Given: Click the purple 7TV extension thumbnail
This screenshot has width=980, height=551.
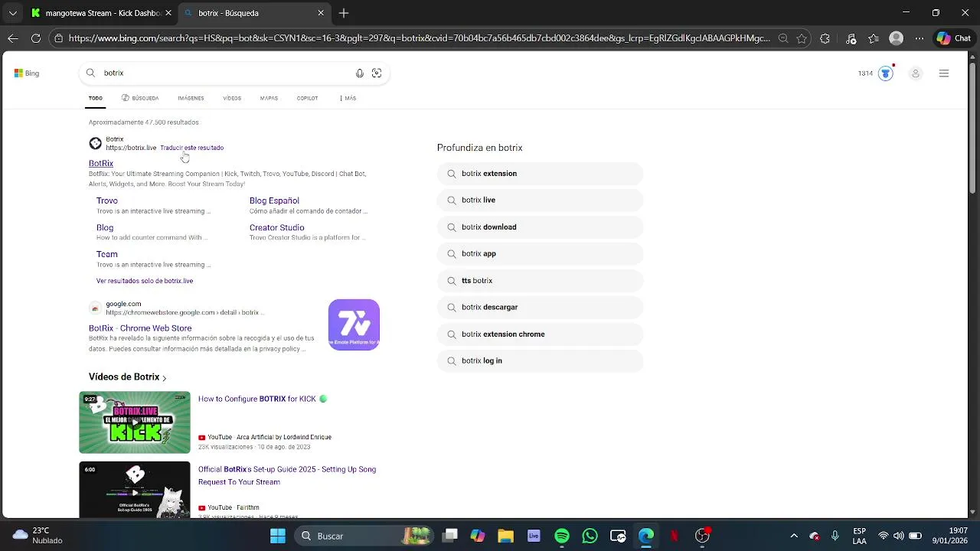Looking at the screenshot, I should [354, 324].
